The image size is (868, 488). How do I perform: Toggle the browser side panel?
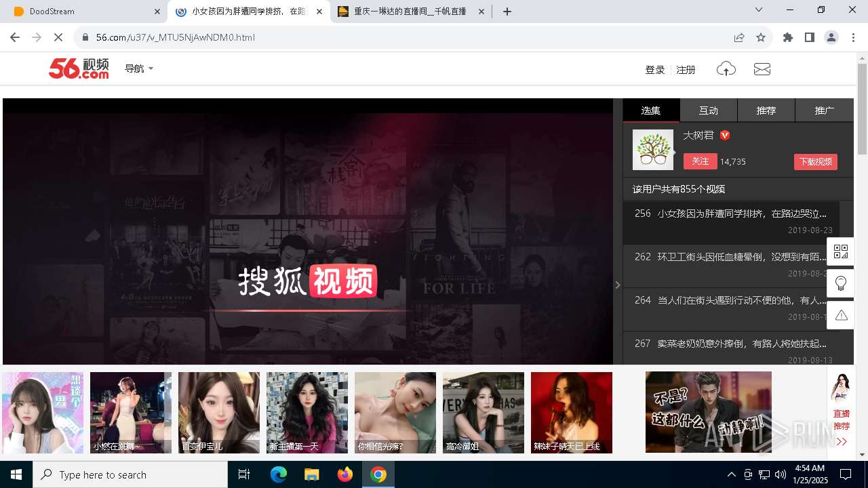[x=810, y=37]
